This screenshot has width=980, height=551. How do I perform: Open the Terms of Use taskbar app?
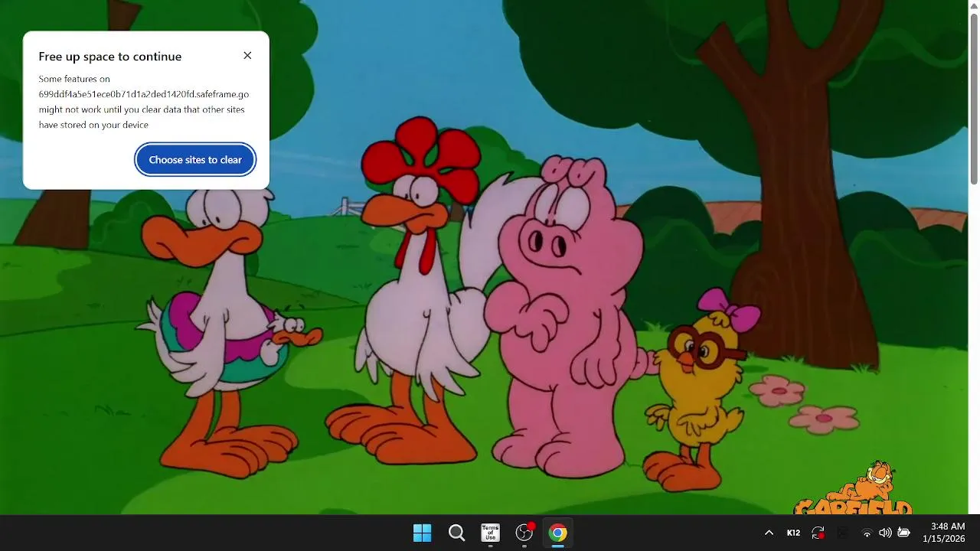(x=490, y=533)
